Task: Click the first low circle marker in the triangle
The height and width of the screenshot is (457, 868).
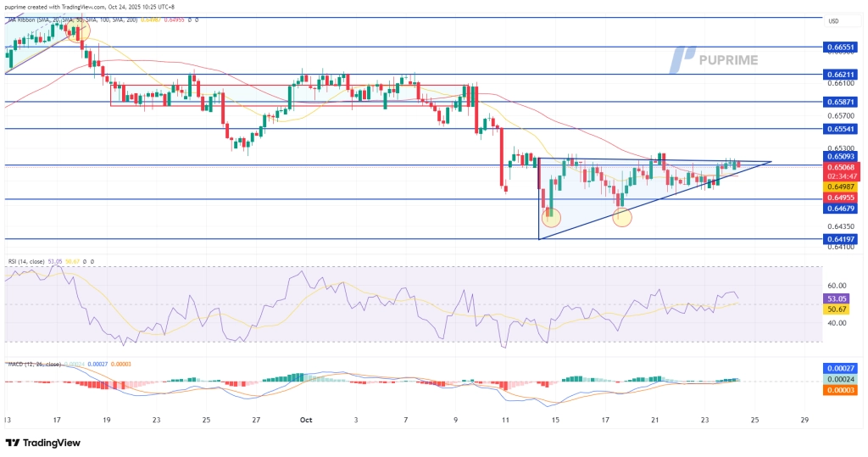Action: [552, 217]
